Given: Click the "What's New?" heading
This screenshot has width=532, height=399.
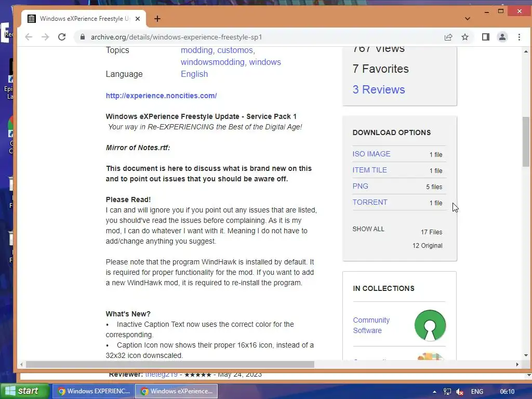Looking at the screenshot, I should click(128, 314).
